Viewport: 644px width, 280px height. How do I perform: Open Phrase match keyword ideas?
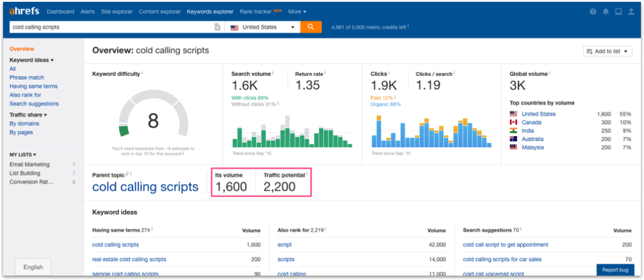(x=26, y=77)
